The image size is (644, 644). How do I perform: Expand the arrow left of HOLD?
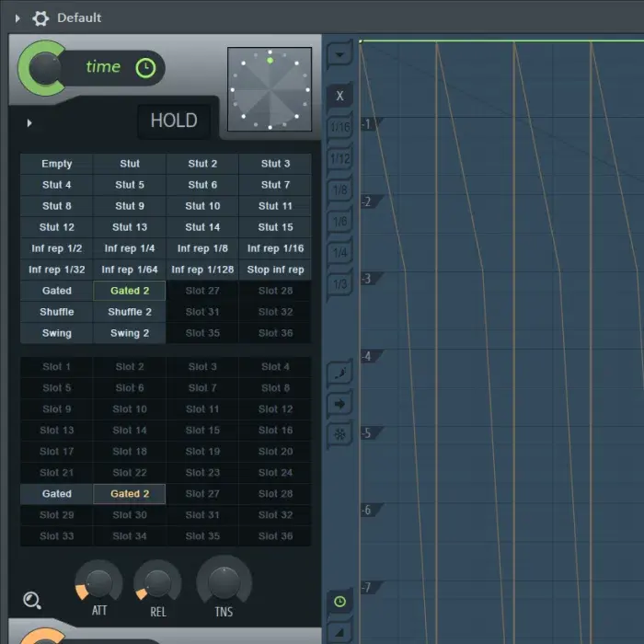(x=29, y=122)
